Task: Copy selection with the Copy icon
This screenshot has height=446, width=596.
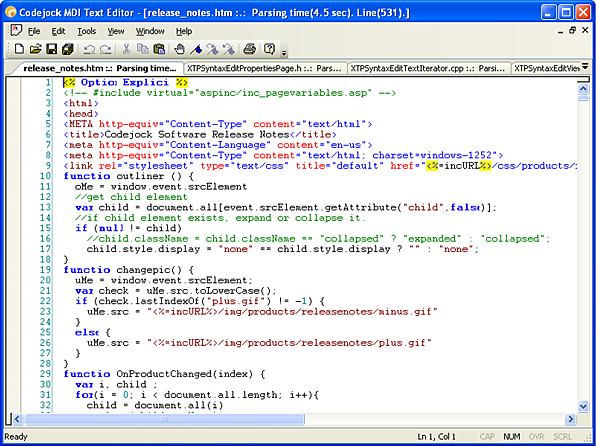Action: coord(143,49)
